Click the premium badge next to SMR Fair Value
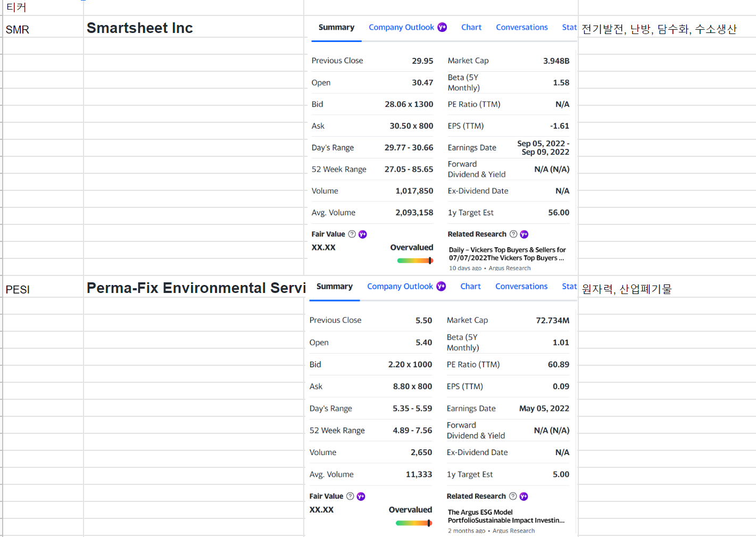Screen dimensions: 756x537 (363, 234)
